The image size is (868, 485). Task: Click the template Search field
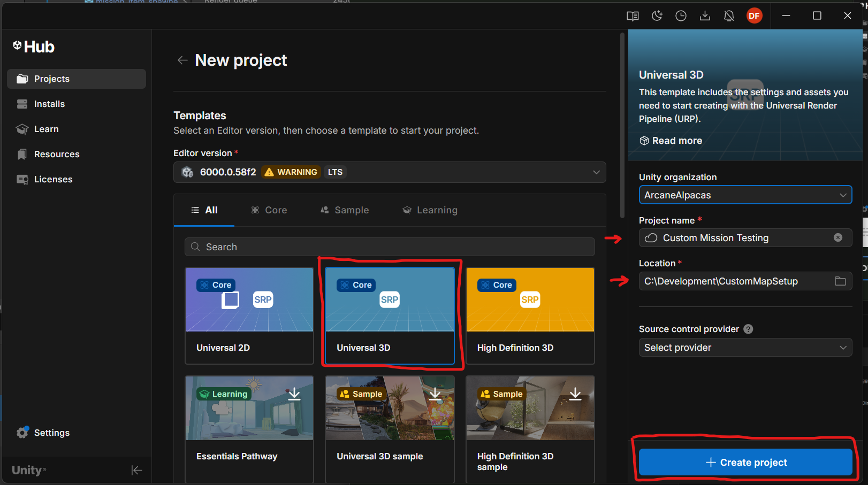pos(390,247)
